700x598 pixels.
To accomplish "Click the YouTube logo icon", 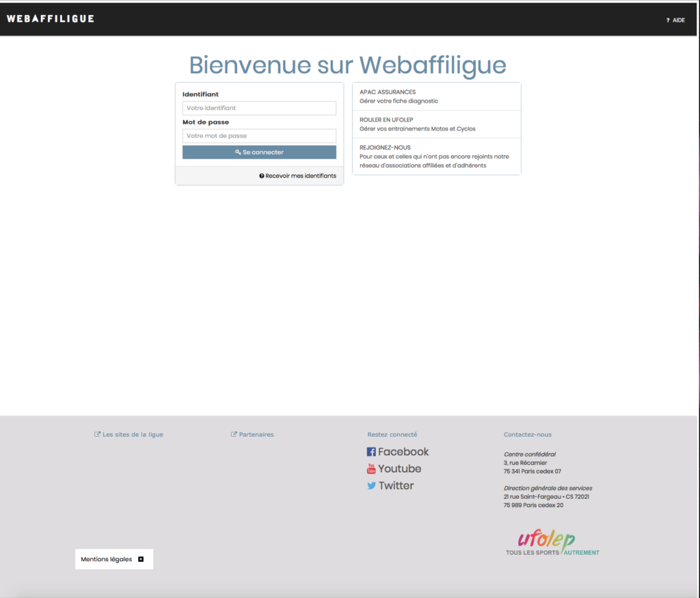I will pyautogui.click(x=371, y=469).
